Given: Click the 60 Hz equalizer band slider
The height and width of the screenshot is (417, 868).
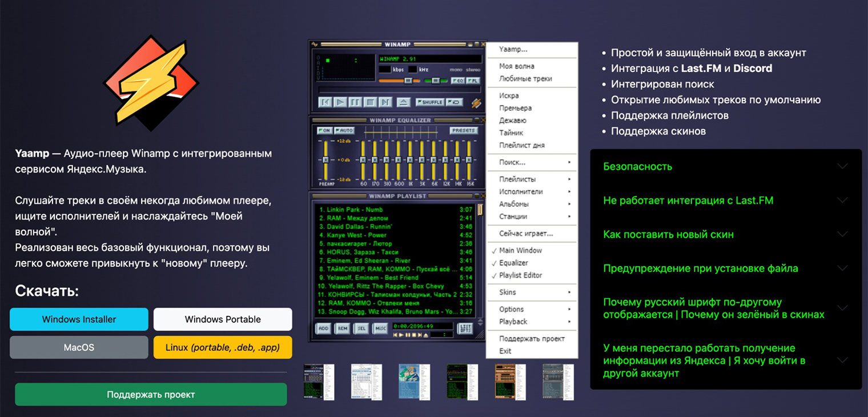Looking at the screenshot, I should tap(363, 159).
